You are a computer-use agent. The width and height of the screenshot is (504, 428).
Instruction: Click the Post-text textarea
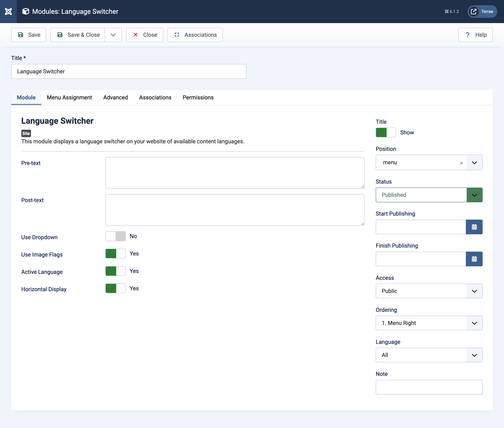pyautogui.click(x=235, y=210)
